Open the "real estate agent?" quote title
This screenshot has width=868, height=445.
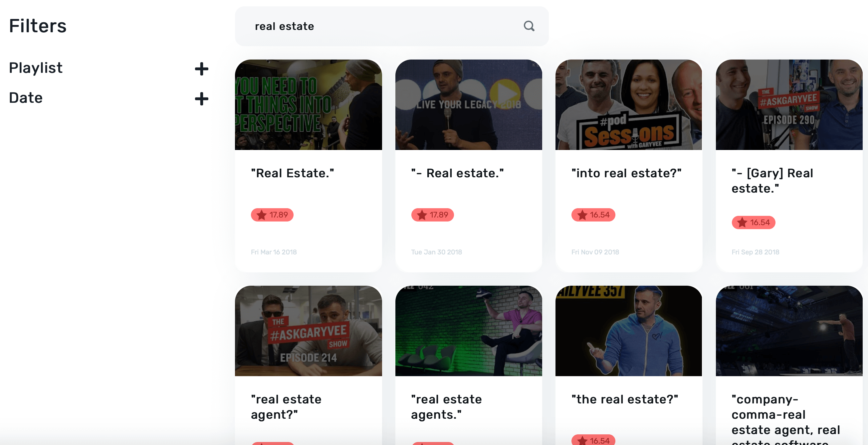286,407
